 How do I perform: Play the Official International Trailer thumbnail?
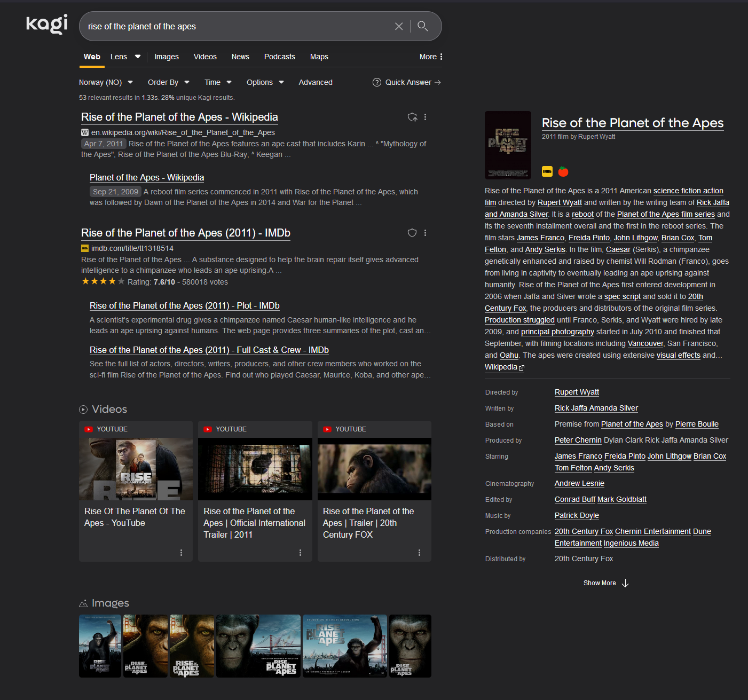(255, 469)
